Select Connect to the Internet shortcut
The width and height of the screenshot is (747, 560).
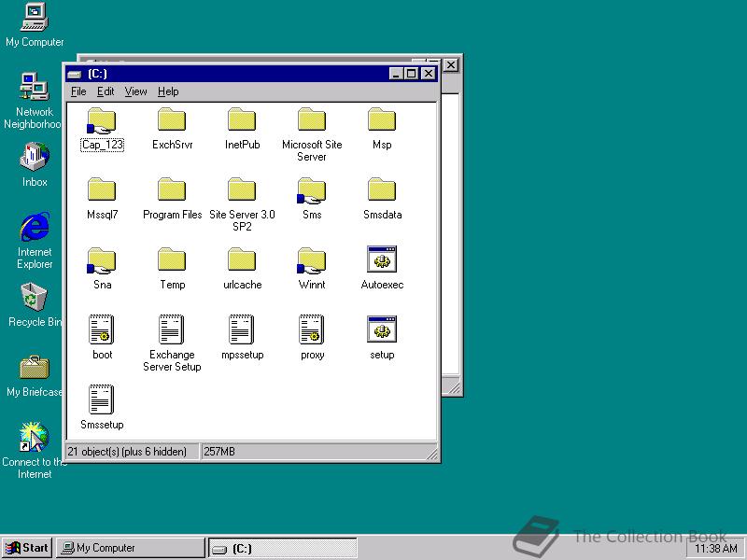point(34,451)
